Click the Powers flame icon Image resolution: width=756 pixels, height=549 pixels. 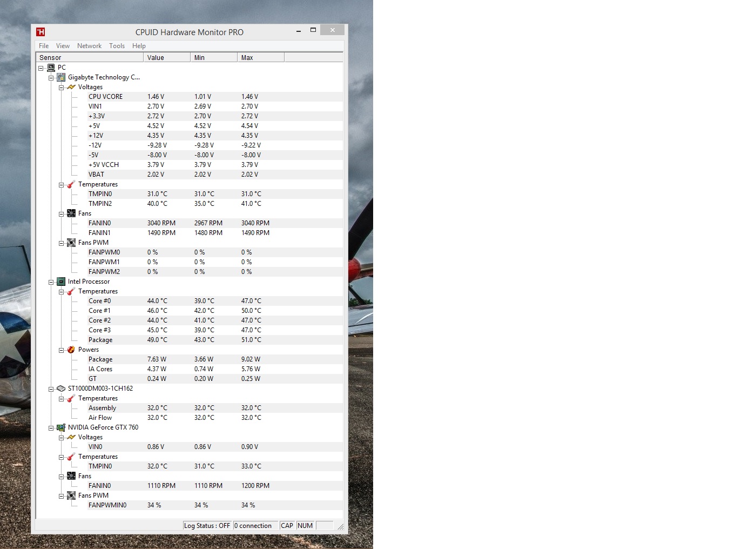click(71, 350)
